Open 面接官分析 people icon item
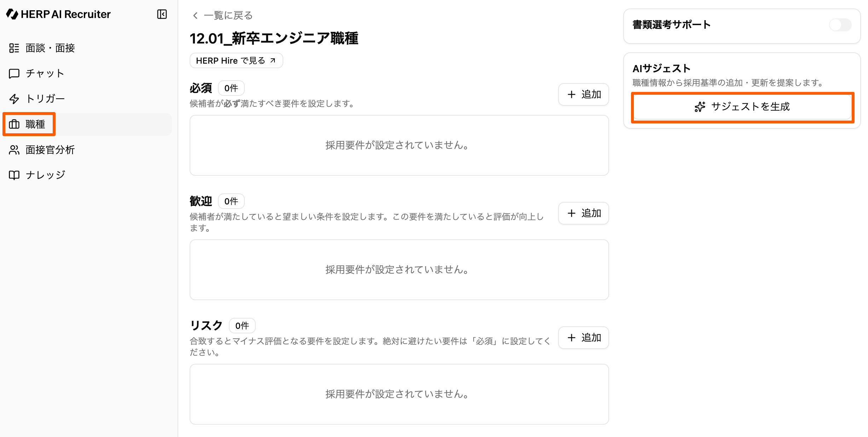 (x=14, y=150)
